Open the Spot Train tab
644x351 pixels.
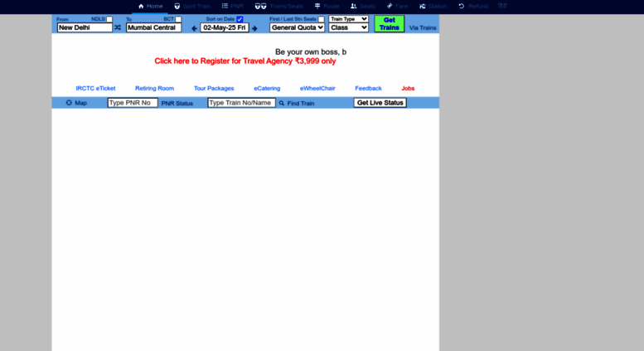[x=192, y=6]
